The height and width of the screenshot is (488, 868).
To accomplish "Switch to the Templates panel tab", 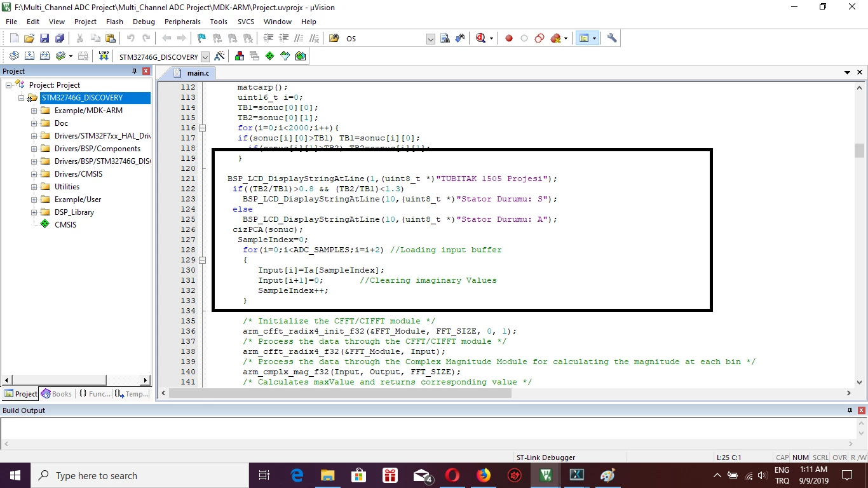I will (x=132, y=394).
